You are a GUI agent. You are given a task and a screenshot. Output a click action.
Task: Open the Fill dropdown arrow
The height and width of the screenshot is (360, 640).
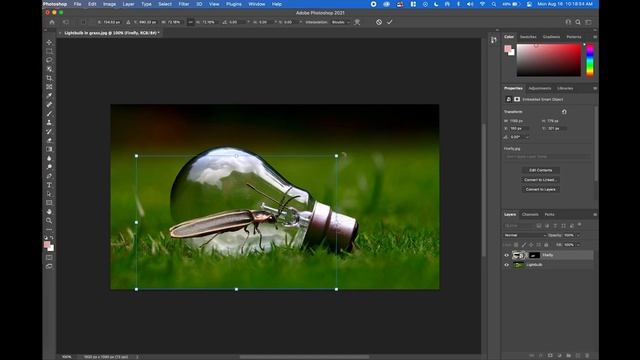578,245
